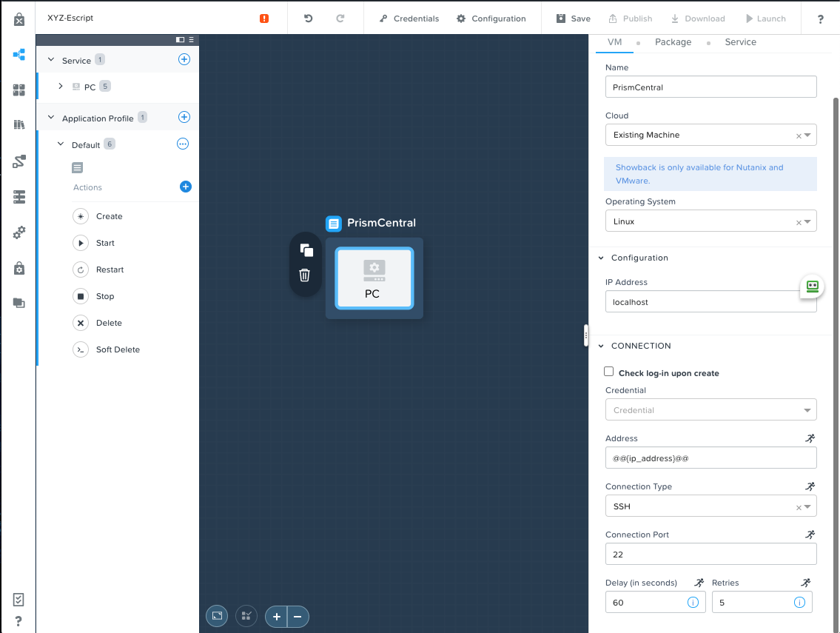The height and width of the screenshot is (633, 840).
Task: Open the green chat widget icon
Action: (x=812, y=287)
